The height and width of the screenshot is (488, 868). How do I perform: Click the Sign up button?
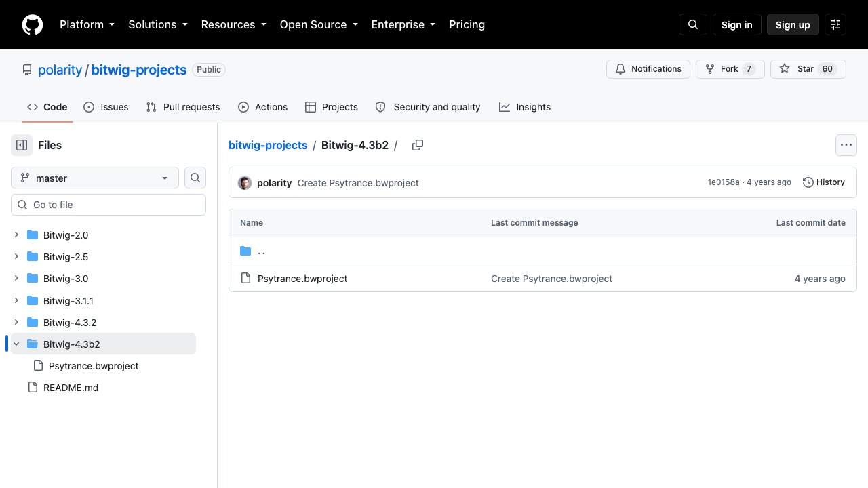point(793,24)
